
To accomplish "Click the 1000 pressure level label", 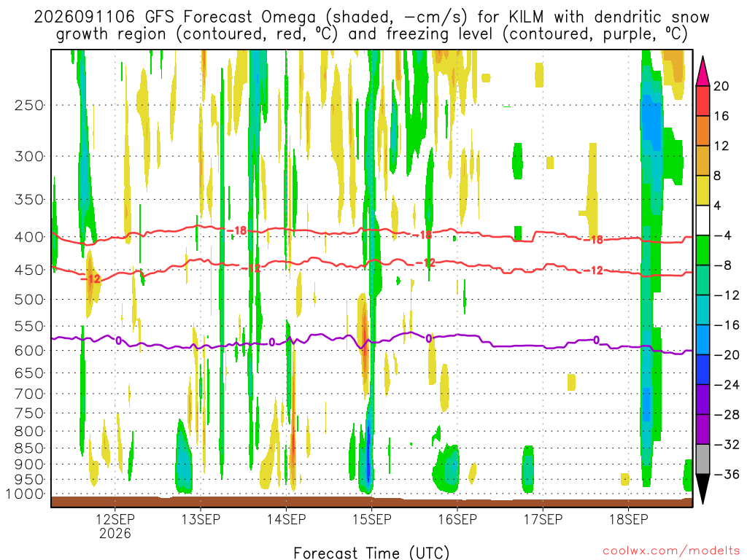I will pyautogui.click(x=25, y=494).
